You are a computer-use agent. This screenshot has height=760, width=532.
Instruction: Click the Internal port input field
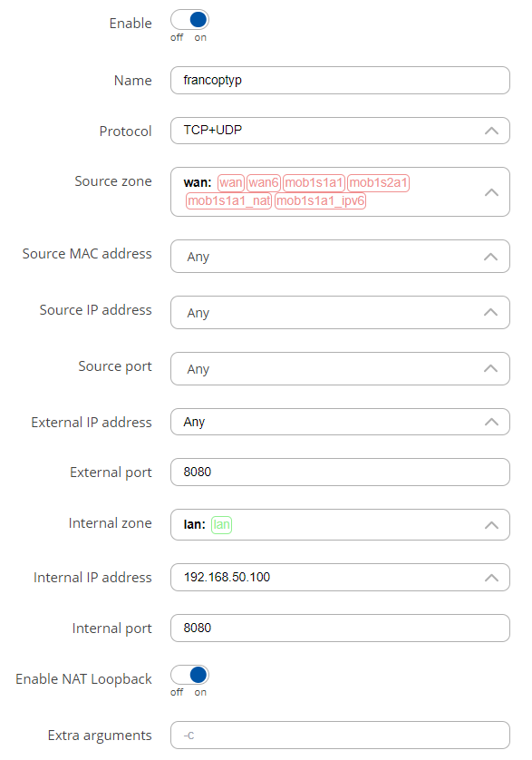click(x=340, y=628)
